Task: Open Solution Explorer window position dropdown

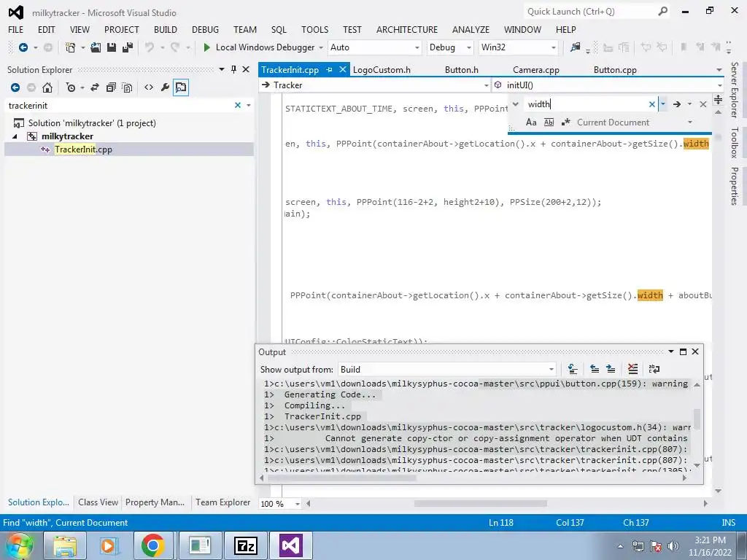Action: [x=222, y=69]
